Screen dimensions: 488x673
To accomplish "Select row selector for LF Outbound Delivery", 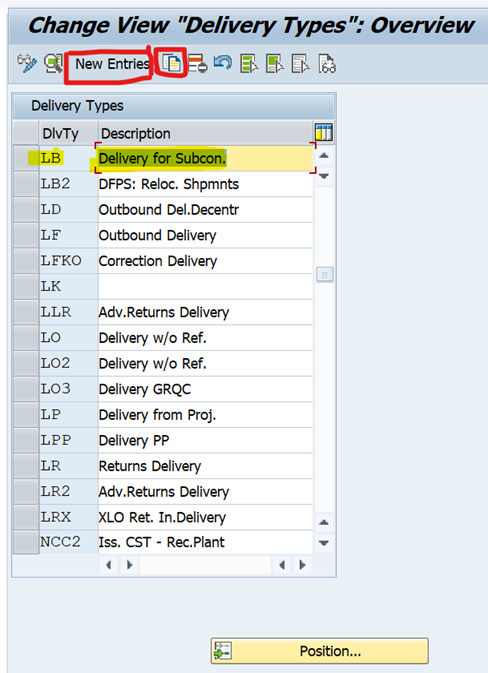I will coord(26,235).
